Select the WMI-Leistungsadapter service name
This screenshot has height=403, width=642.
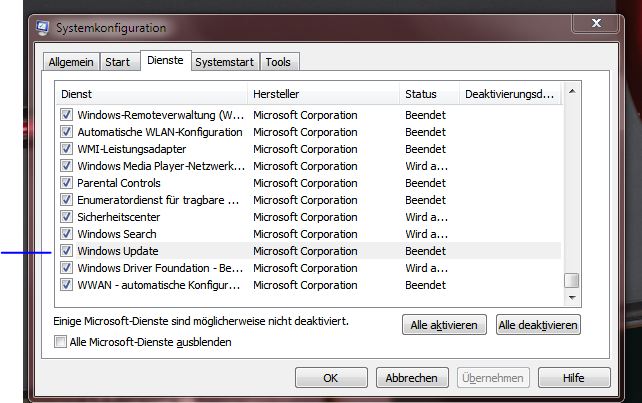(132, 149)
